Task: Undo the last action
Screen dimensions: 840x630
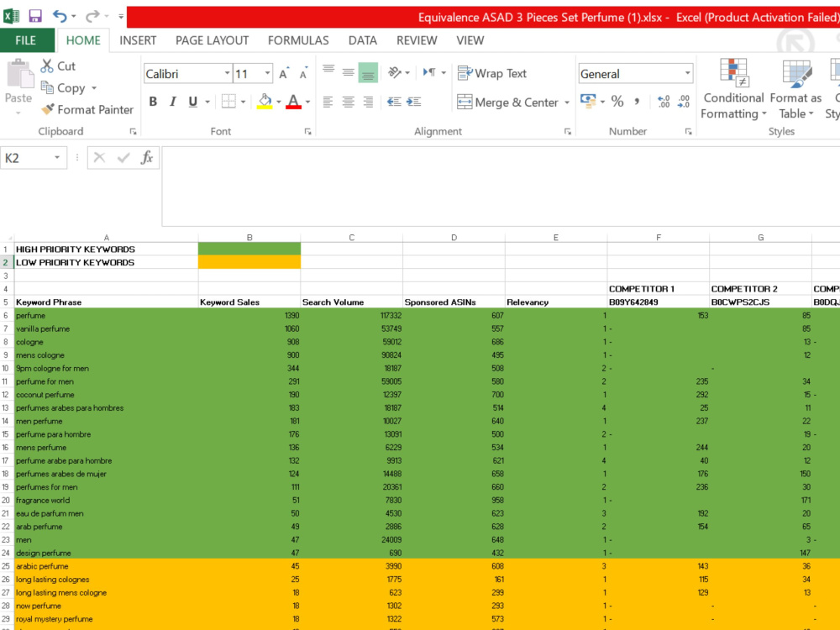Action: point(60,16)
